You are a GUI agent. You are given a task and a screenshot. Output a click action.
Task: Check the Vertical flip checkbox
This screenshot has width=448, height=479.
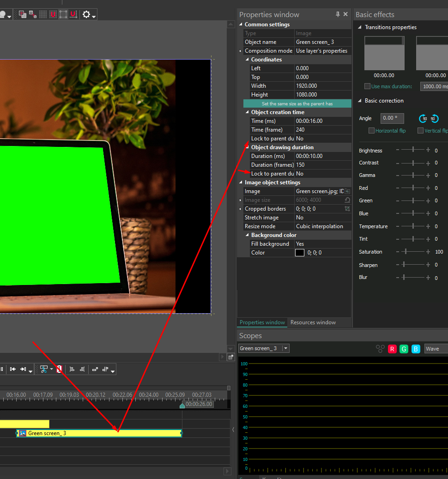420,130
